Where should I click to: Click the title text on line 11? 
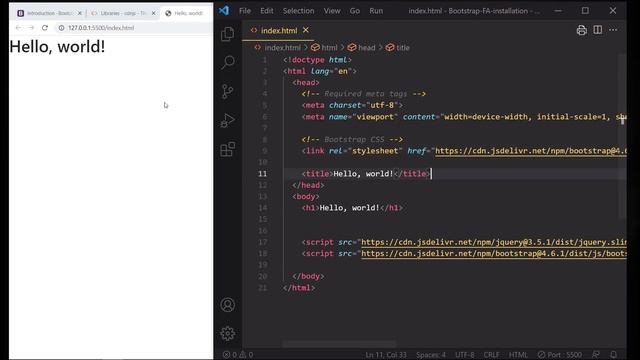(x=363, y=174)
